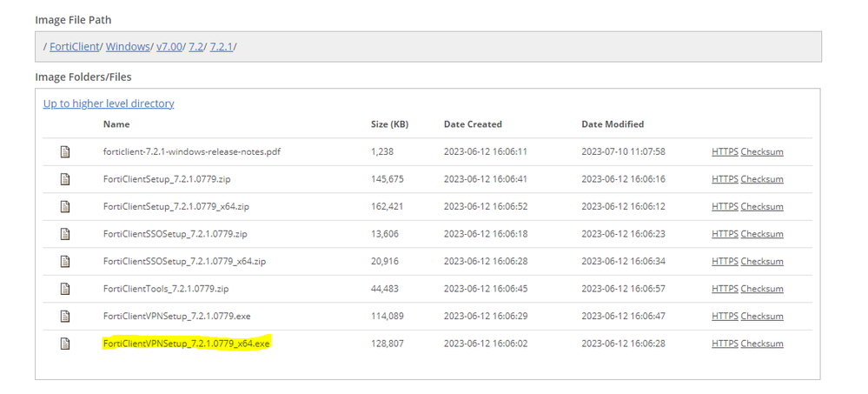868x394 pixels.
Task: Click file icon beside FortiClientVPNSetup_7.2.1.0779.exe
Action: (x=64, y=317)
